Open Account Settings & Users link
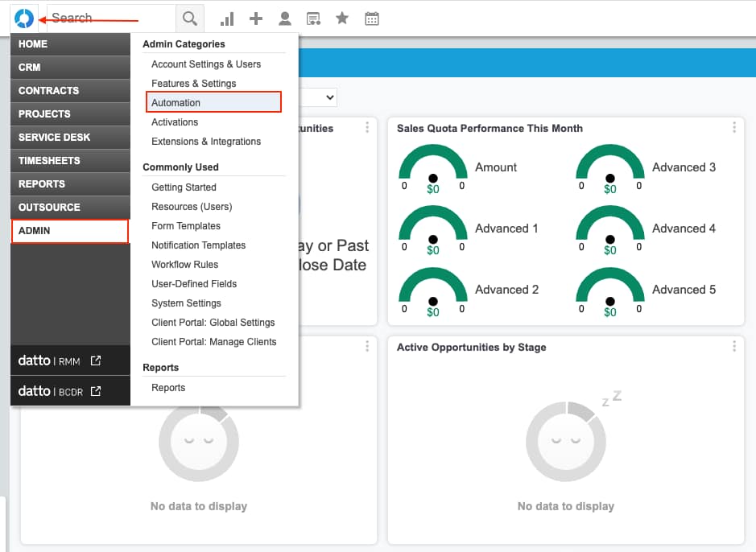Image resolution: width=756 pixels, height=552 pixels. [x=206, y=64]
